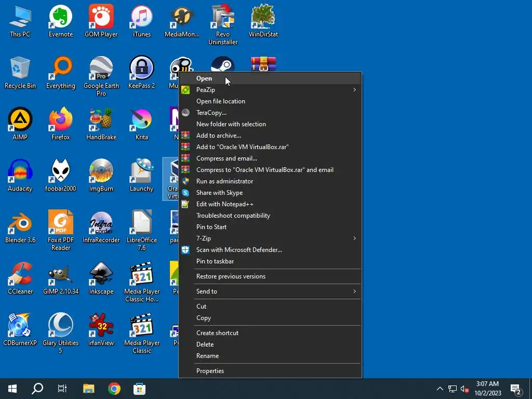
Task: Open the Windows Start menu
Action: tap(12, 389)
